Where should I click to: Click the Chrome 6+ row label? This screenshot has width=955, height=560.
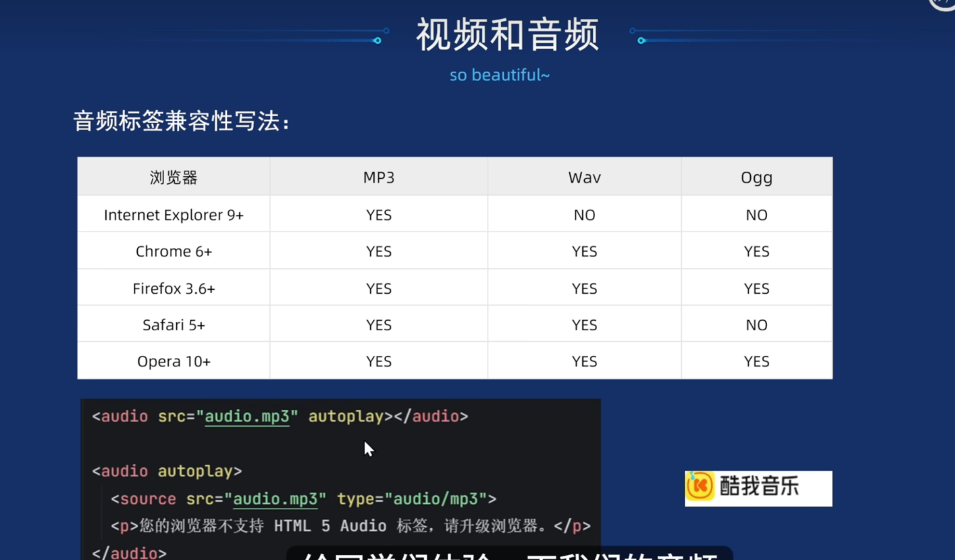(173, 251)
